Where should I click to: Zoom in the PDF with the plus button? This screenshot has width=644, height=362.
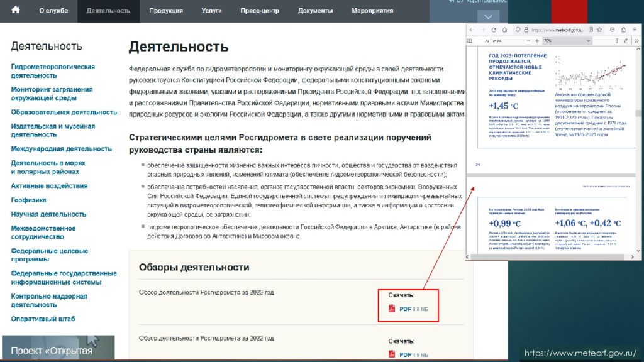click(x=537, y=41)
